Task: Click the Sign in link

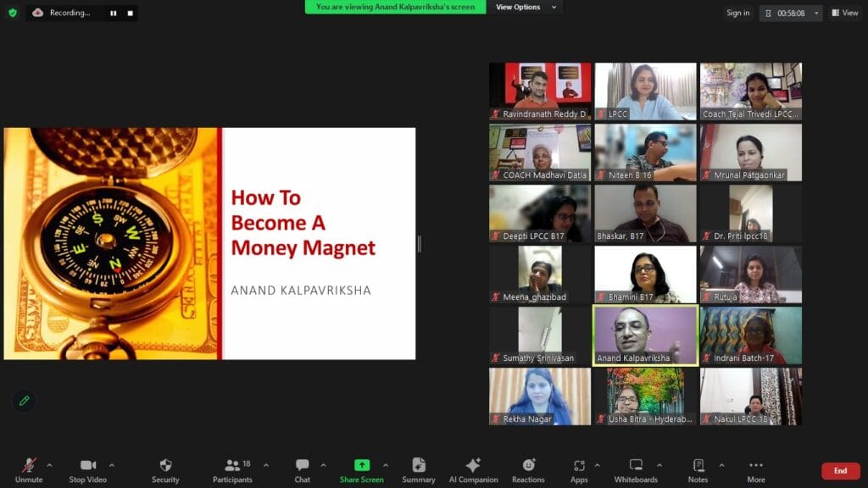Action: [738, 13]
